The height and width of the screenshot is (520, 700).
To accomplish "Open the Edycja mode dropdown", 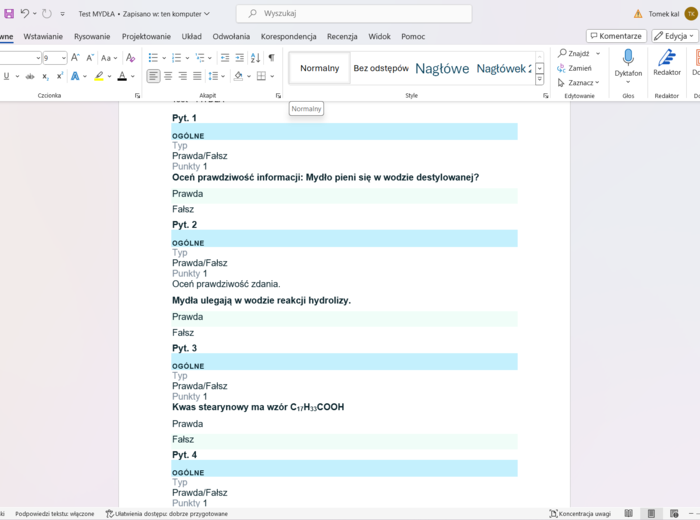I will [675, 36].
